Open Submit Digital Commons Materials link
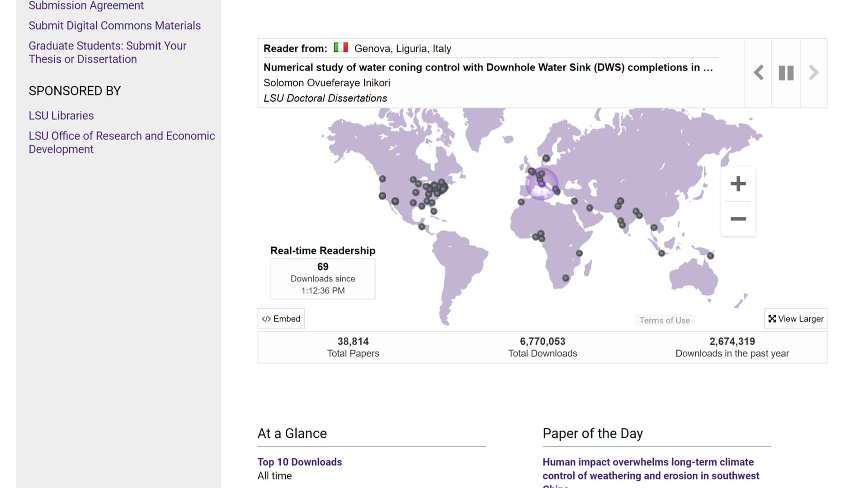This screenshot has height=488, width=868. pos(114,26)
